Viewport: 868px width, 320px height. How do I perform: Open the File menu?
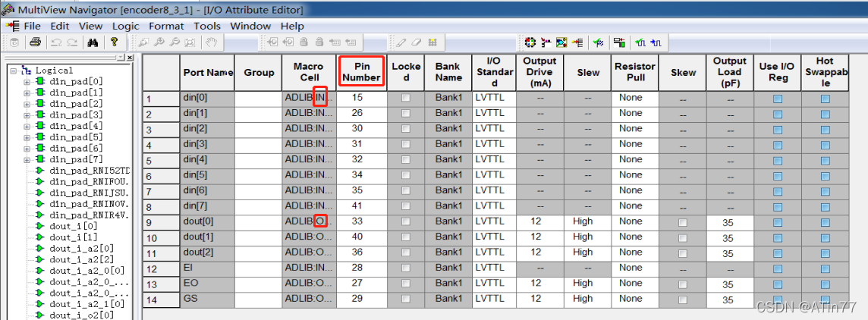click(32, 26)
